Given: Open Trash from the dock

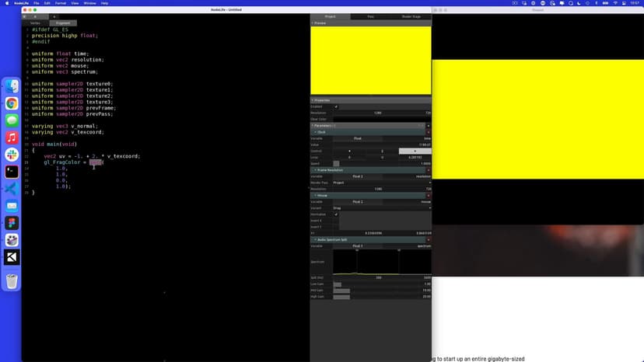Looking at the screenshot, I should 12,281.
